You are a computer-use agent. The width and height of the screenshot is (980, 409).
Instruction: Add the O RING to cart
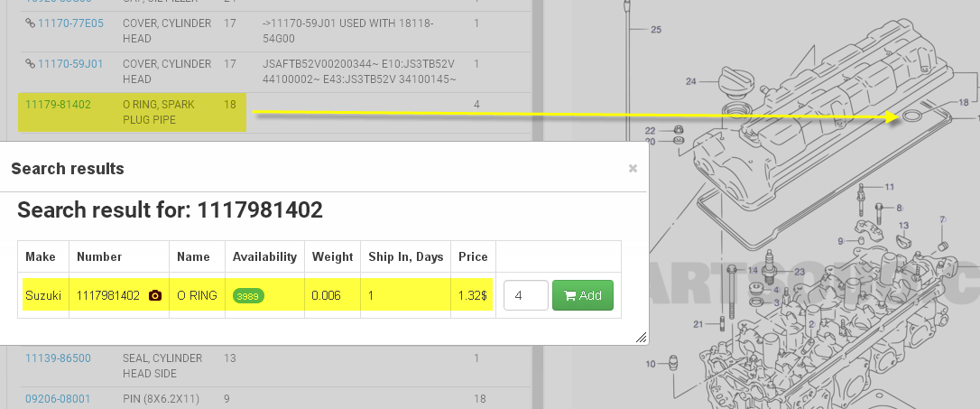[583, 295]
